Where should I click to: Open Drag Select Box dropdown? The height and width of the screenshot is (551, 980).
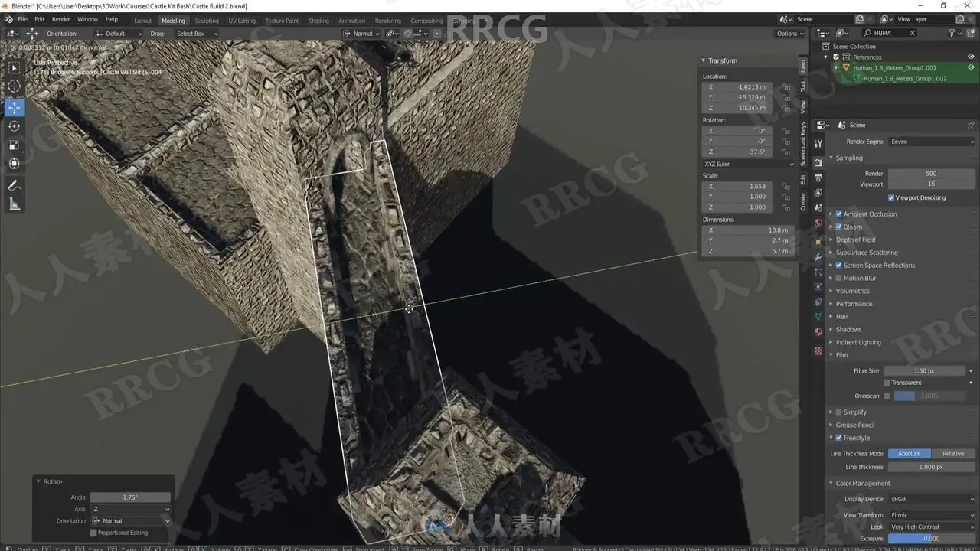click(197, 34)
